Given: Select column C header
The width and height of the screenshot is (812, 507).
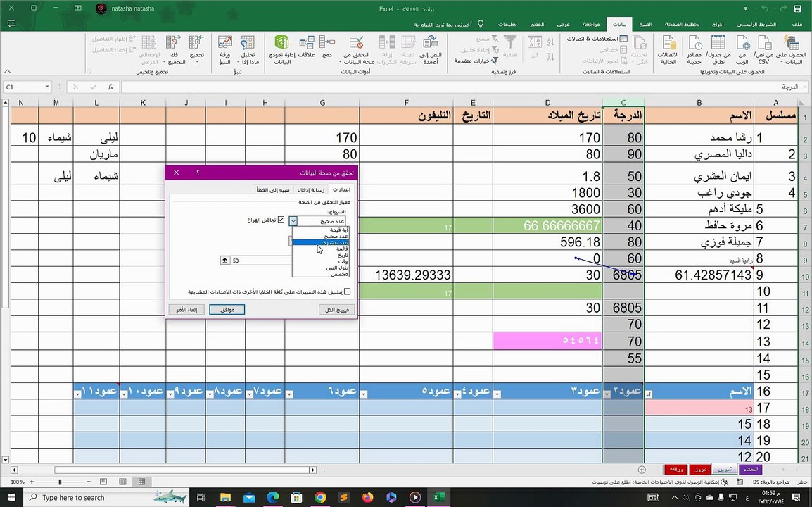Looking at the screenshot, I should [623, 103].
